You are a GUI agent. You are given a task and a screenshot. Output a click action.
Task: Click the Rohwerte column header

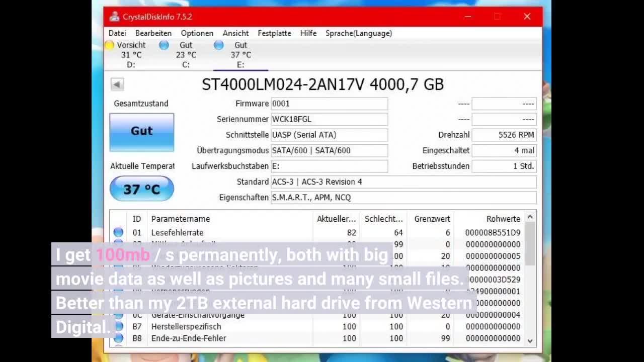[489, 219]
